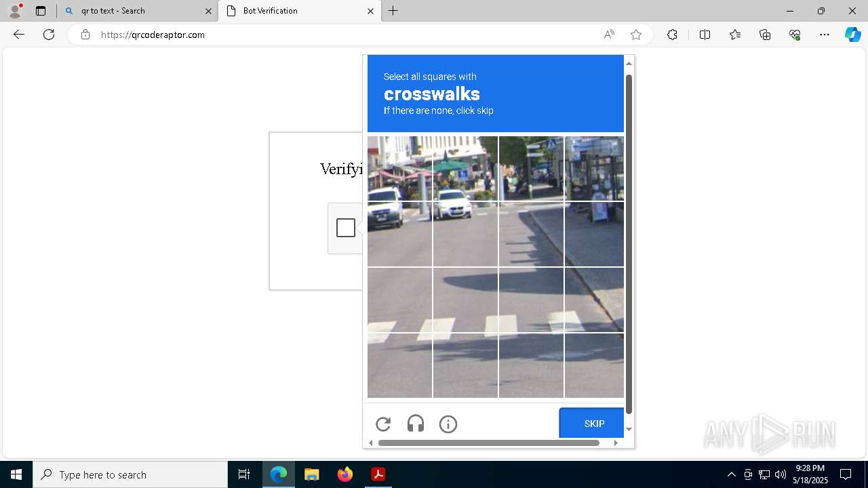
Task: Open Adobe Acrobat from taskbar
Action: point(378,474)
